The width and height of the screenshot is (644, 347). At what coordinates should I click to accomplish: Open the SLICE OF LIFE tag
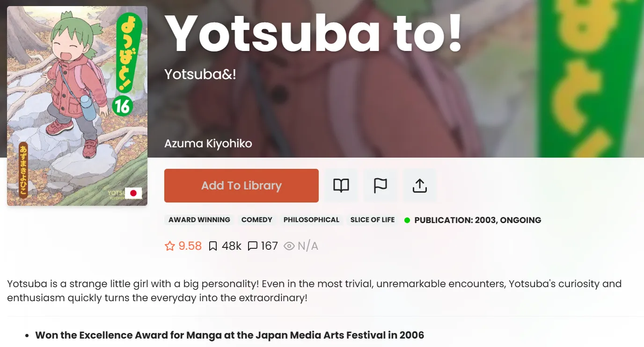pos(373,220)
